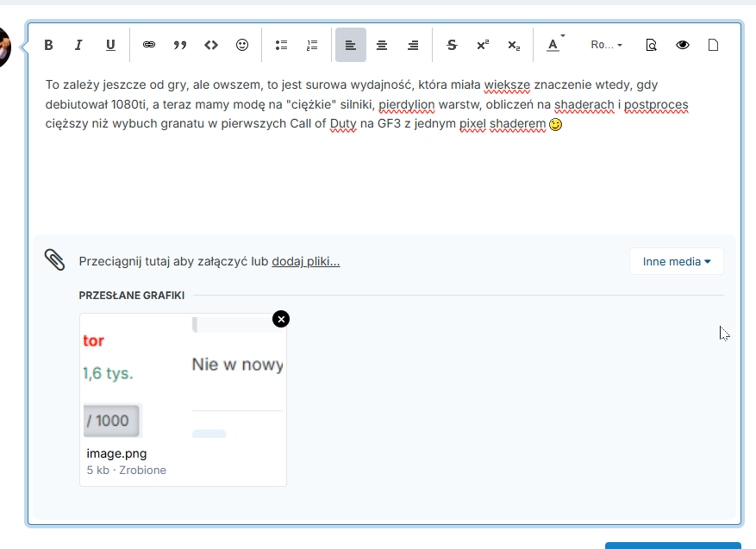Remove the uploaded image.png attachment
The width and height of the screenshot is (756, 549).
tap(281, 319)
